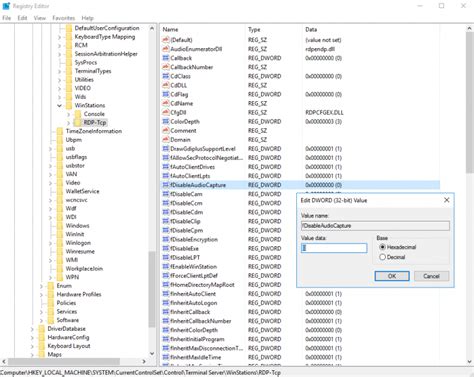The image size is (474, 377).
Task: Expand the Hardware Profiles tree node
Action: click(41, 295)
